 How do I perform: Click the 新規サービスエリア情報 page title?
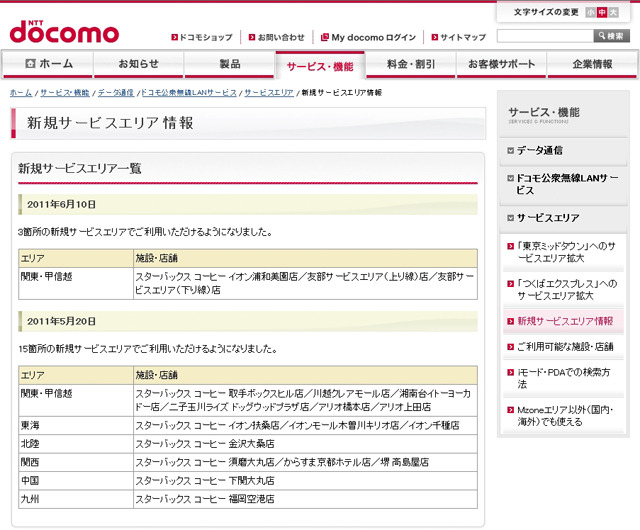(110, 123)
